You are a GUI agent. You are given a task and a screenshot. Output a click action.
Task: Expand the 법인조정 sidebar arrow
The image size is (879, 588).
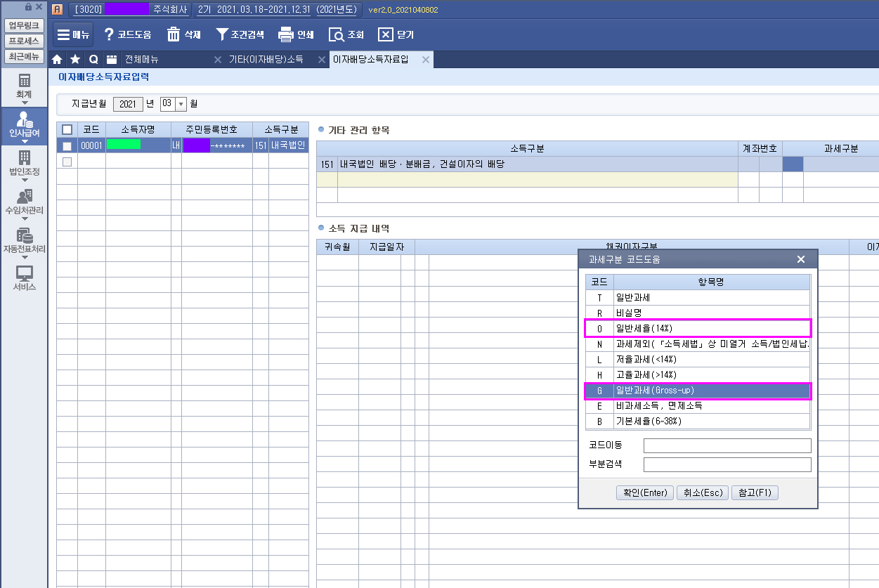[25, 180]
